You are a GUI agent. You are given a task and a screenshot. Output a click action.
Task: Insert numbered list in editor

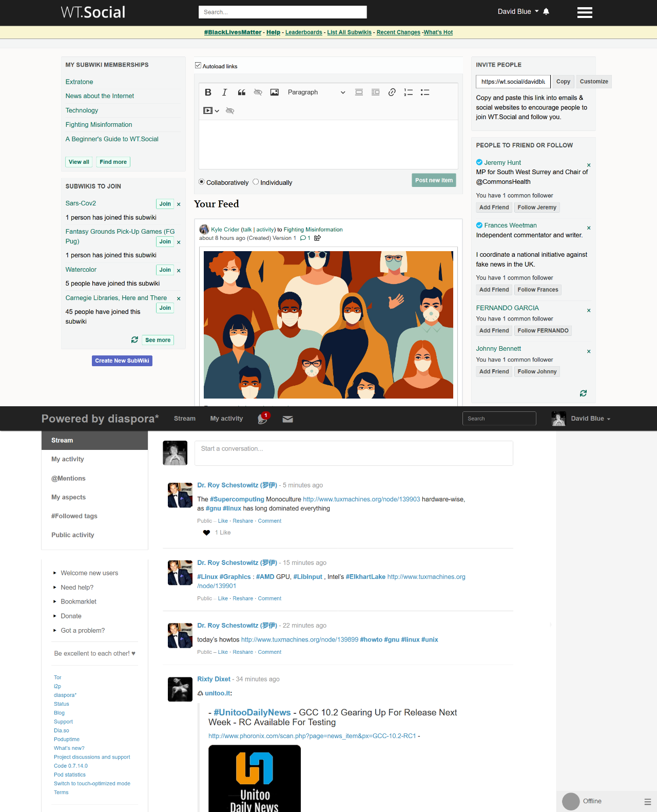[x=409, y=92]
